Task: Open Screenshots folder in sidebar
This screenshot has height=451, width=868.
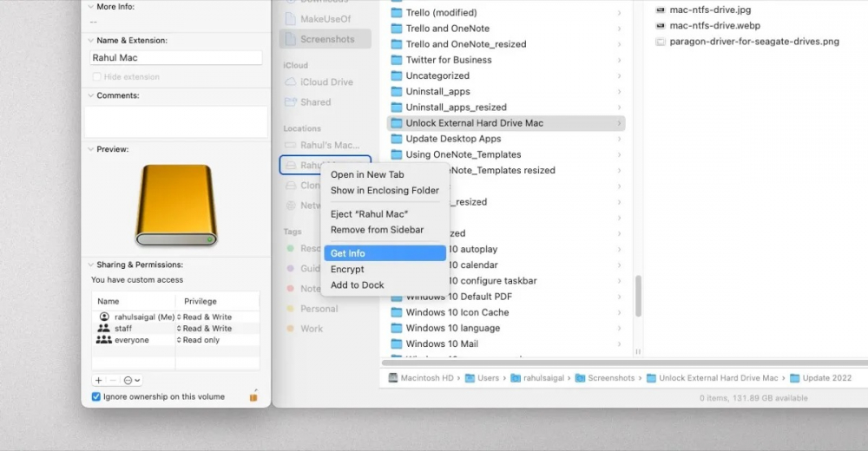Action: tap(325, 39)
